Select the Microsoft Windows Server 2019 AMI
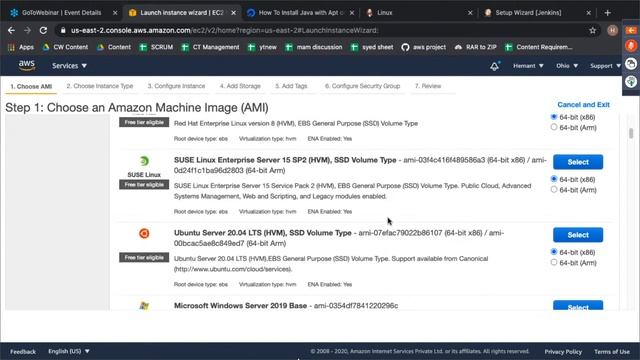 point(578,306)
